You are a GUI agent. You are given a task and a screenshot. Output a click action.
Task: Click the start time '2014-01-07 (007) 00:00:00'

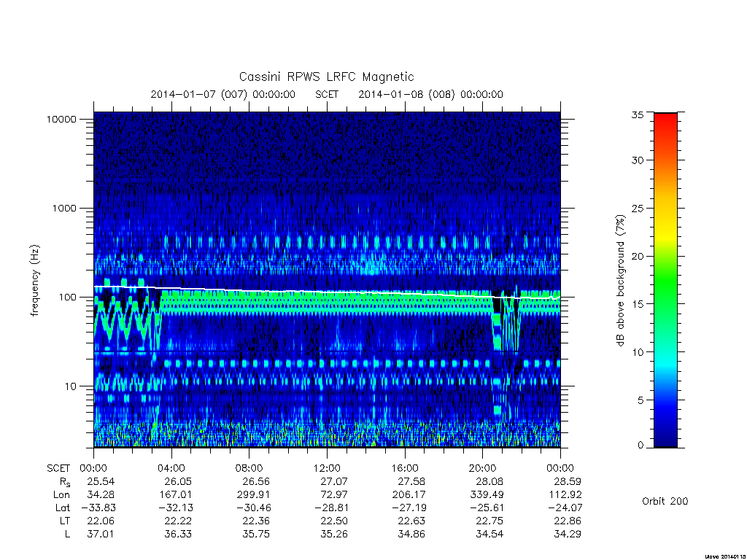click(223, 94)
